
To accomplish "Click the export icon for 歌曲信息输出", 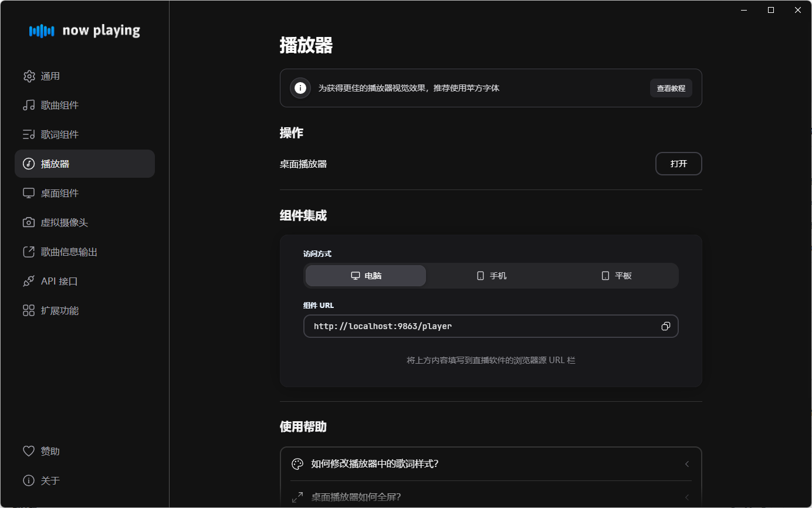I will pyautogui.click(x=29, y=252).
